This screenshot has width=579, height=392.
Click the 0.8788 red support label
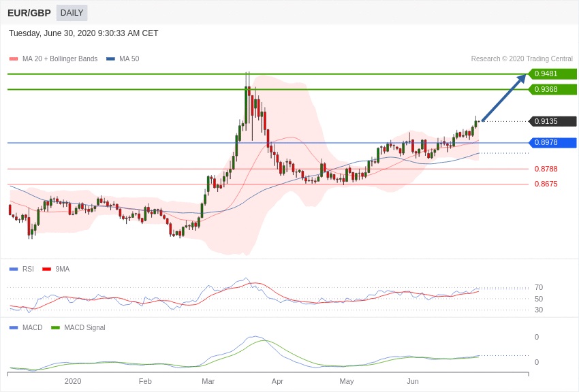click(x=546, y=169)
